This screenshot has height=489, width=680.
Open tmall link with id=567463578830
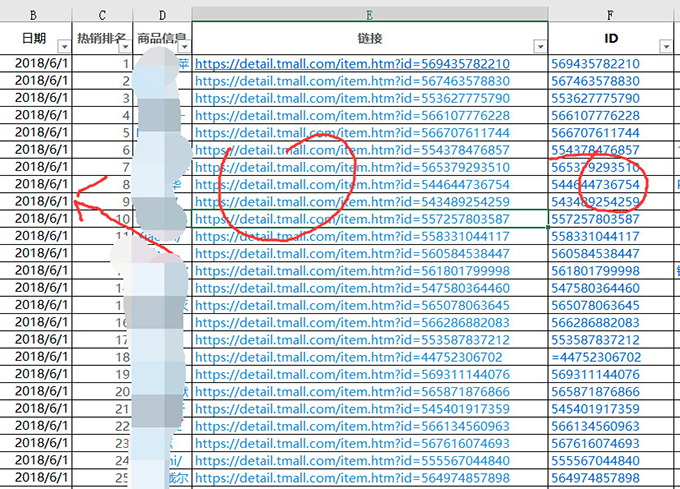pos(352,81)
